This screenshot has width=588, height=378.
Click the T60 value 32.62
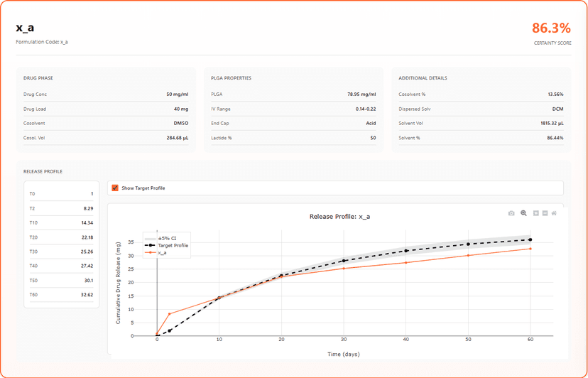pos(87,295)
